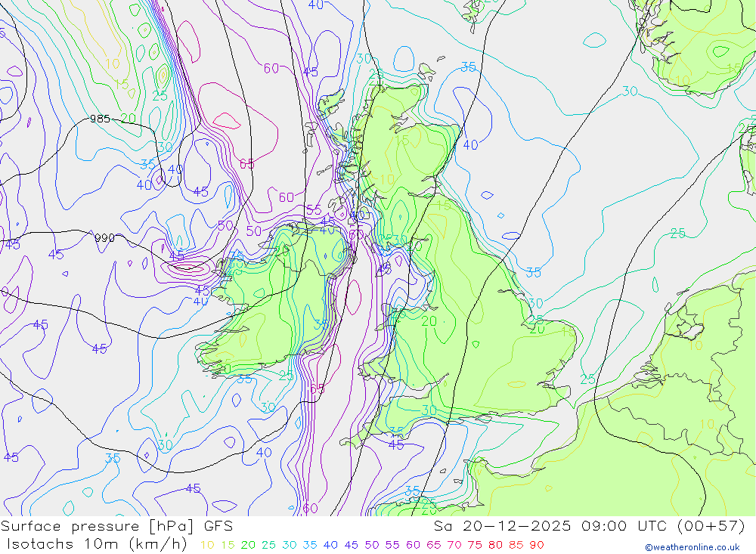Viewport: 756px width, 554px height.
Task: Select the "25" legend value in the bottom scale
Action: pos(268,546)
